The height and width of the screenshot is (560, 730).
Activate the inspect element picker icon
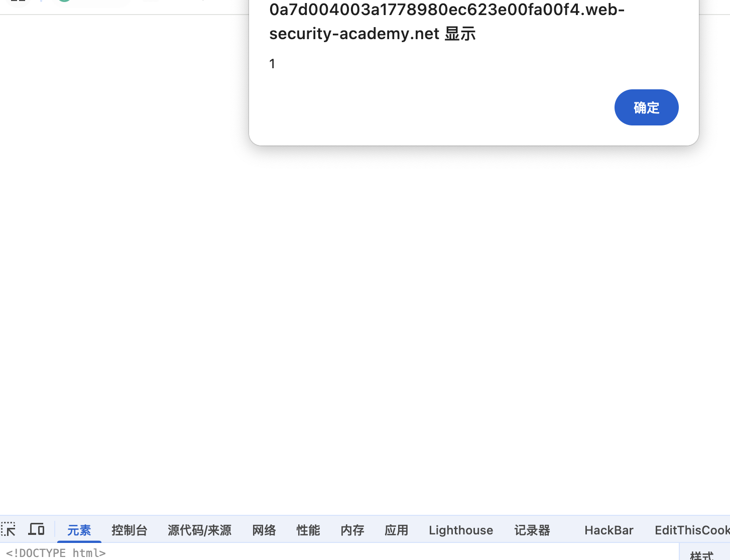(9, 529)
